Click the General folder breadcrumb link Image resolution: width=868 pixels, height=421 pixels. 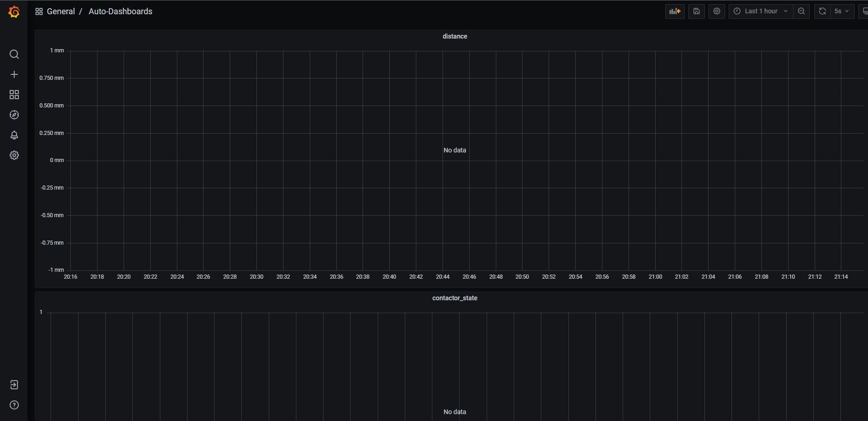coord(61,11)
